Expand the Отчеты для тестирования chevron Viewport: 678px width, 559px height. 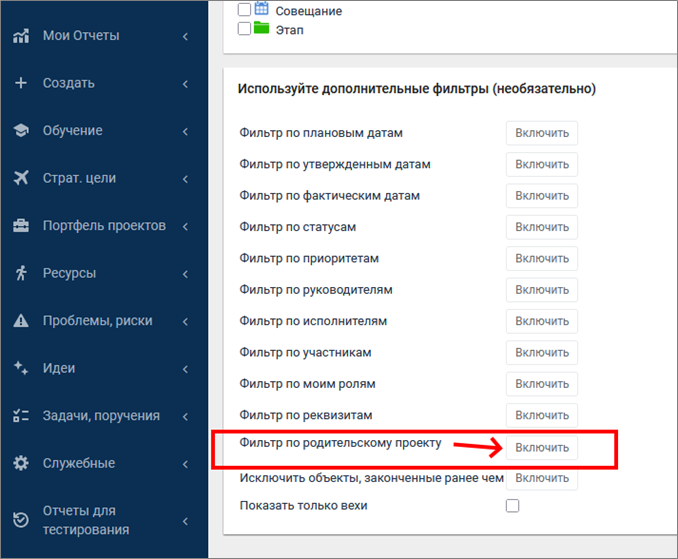click(185, 521)
